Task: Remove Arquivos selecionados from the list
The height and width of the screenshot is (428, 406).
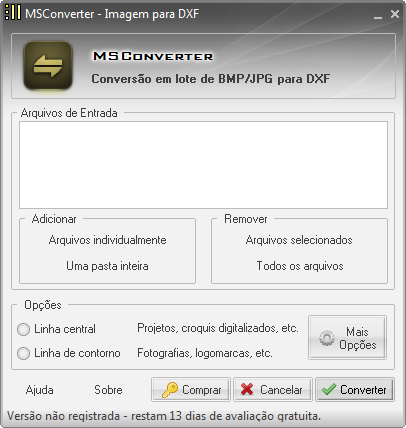Action: 299,240
